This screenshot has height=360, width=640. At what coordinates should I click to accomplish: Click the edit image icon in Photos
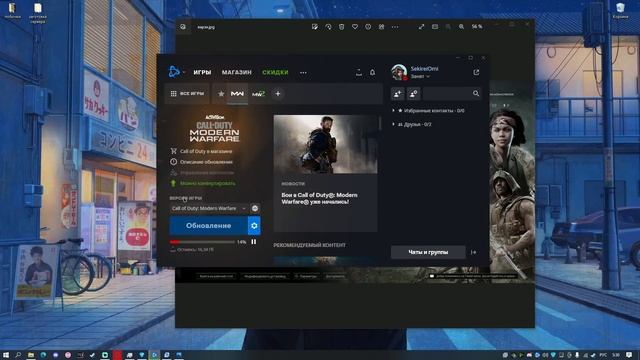tap(315, 27)
